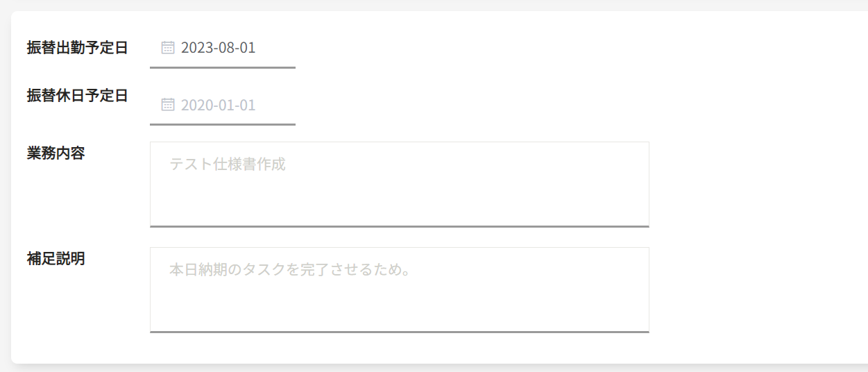Click the calendar icon beside 2023-08-01
The image size is (868, 372).
coord(167,48)
